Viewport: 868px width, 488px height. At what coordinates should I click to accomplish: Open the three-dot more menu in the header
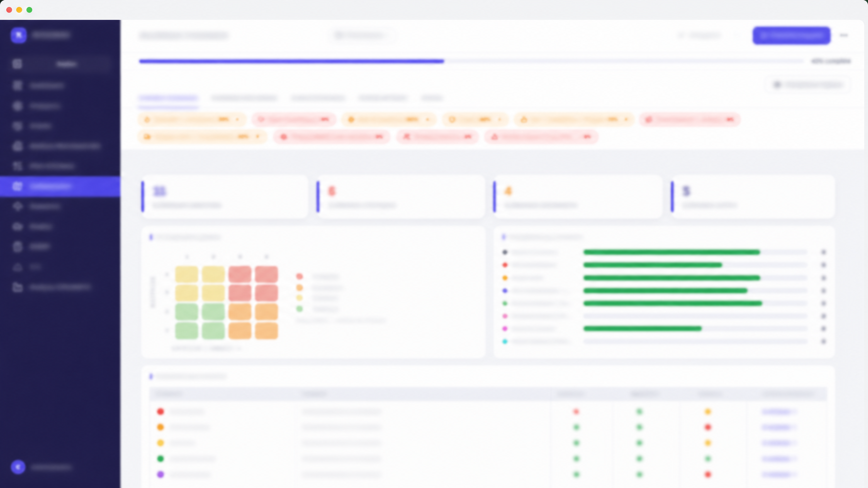tap(844, 35)
